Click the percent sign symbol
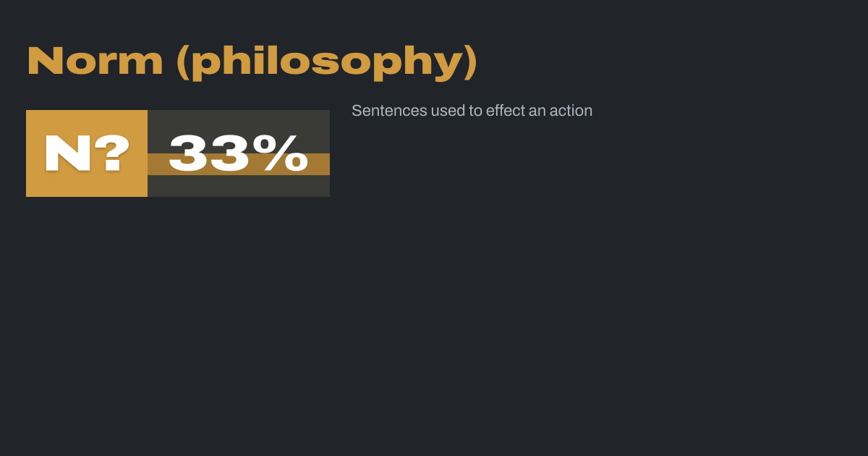The width and height of the screenshot is (868, 456). [x=285, y=153]
